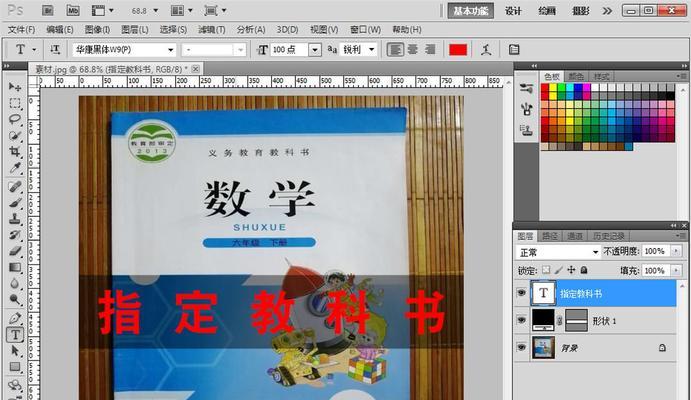Screen dimensions: 691x400
Task: Select the Horizontal Type tool in toolbox
Action: [15, 335]
